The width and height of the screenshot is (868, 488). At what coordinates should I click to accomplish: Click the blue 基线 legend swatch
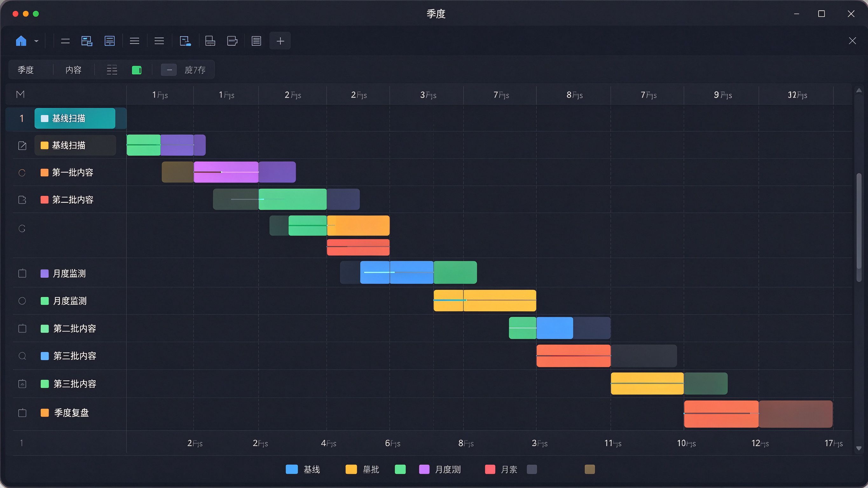click(x=292, y=470)
